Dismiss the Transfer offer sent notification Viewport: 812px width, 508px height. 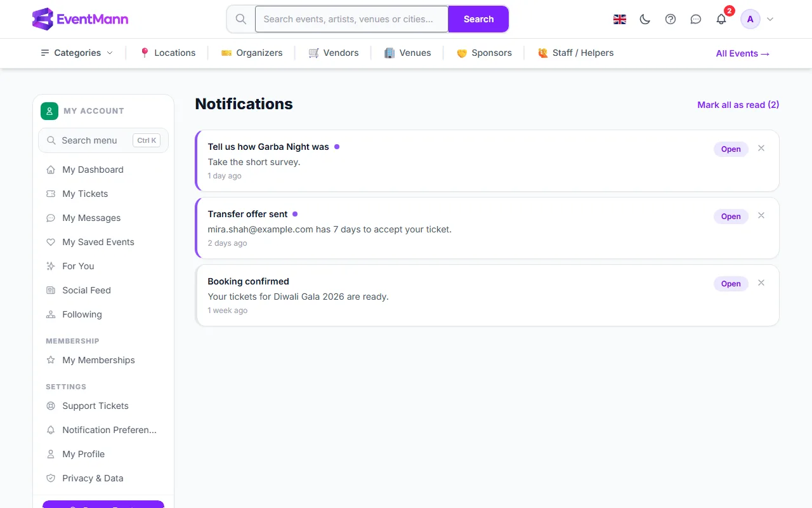[x=761, y=216]
